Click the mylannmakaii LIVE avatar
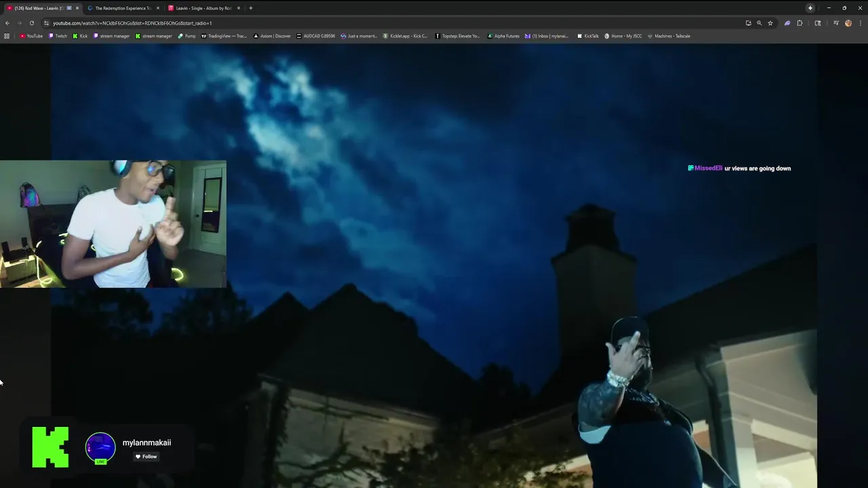The width and height of the screenshot is (868, 488). click(x=100, y=448)
